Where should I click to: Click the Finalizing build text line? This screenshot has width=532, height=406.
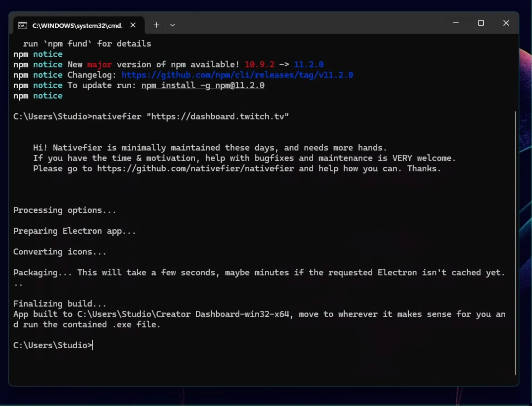[x=60, y=303]
